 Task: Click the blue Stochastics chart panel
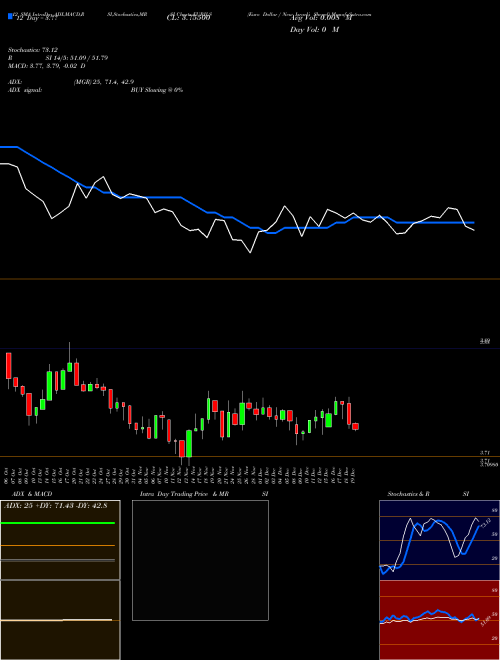439,540
